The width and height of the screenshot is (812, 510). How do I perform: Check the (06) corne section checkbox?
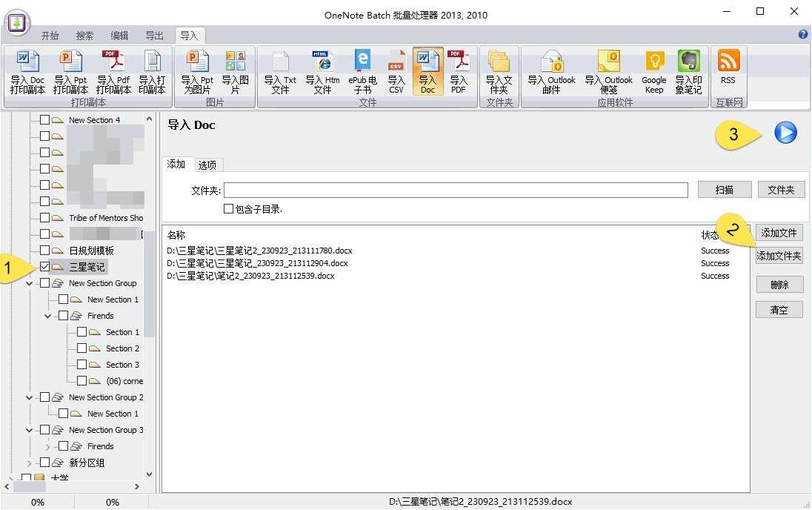coord(81,381)
